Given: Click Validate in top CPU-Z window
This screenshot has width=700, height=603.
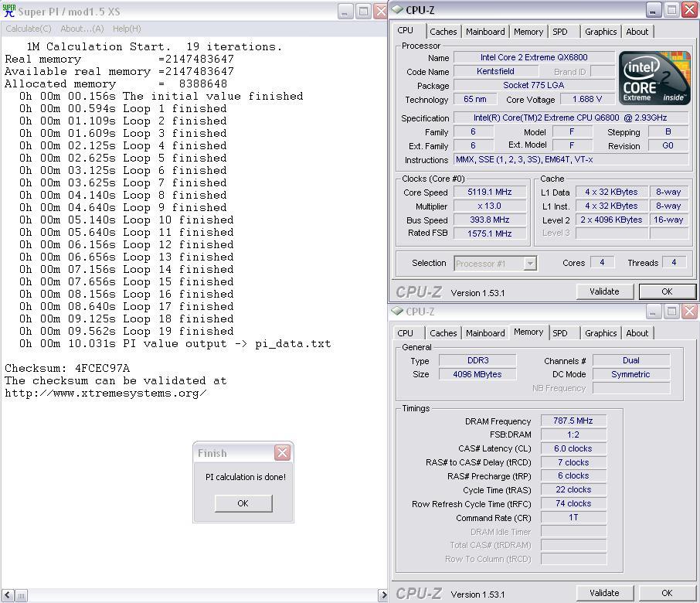Looking at the screenshot, I should pyautogui.click(x=604, y=291).
